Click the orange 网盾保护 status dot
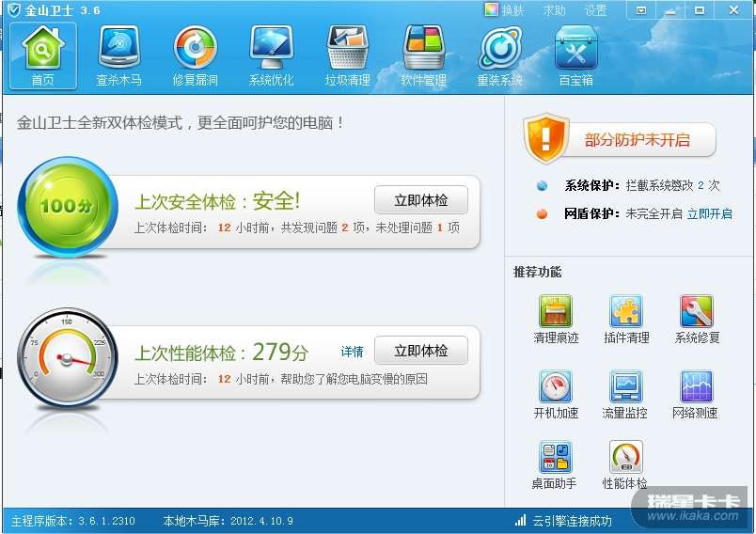The width and height of the screenshot is (756, 534). point(542,213)
